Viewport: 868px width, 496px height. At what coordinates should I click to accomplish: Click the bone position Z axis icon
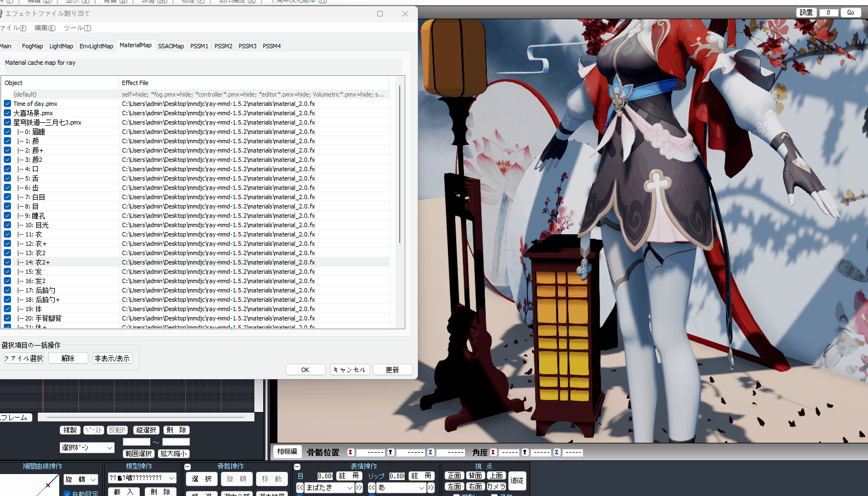430,453
